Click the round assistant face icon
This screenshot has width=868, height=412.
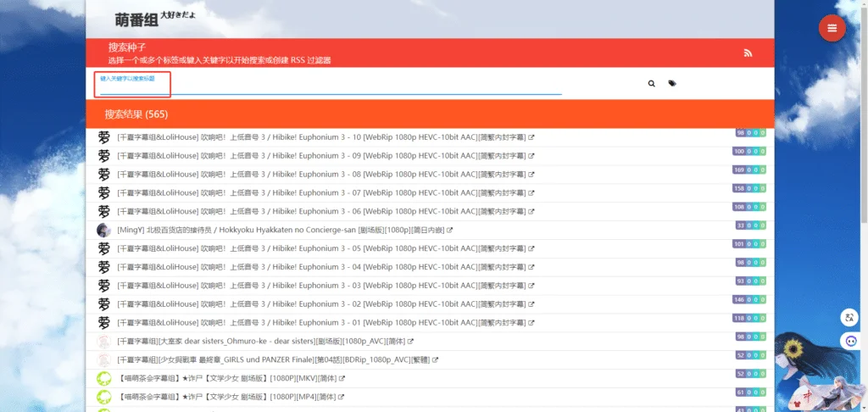pyautogui.click(x=849, y=341)
